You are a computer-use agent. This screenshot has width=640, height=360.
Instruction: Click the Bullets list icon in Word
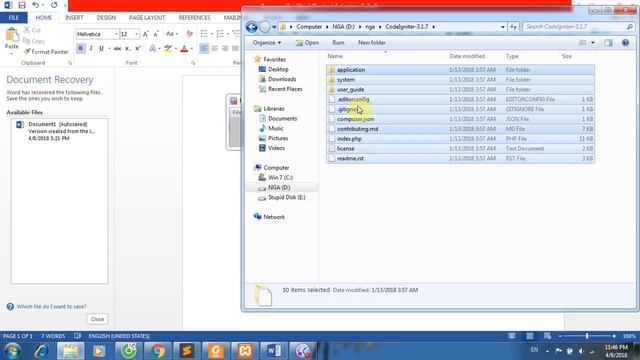coord(204,34)
